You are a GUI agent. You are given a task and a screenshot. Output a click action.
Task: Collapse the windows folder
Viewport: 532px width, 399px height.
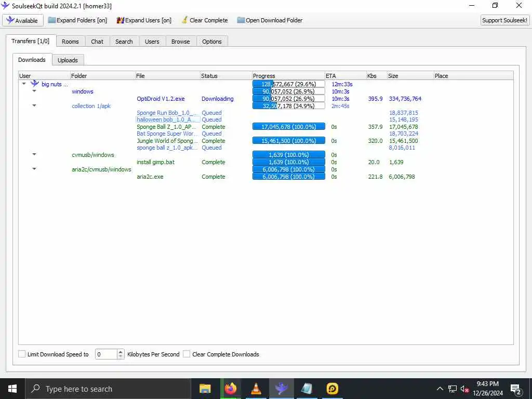click(x=34, y=91)
